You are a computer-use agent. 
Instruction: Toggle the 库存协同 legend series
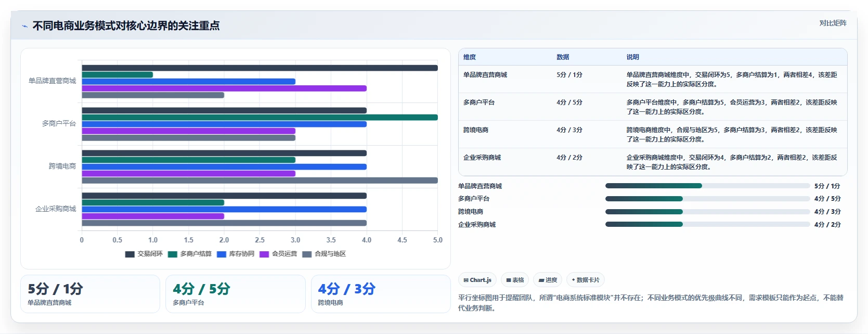point(236,254)
